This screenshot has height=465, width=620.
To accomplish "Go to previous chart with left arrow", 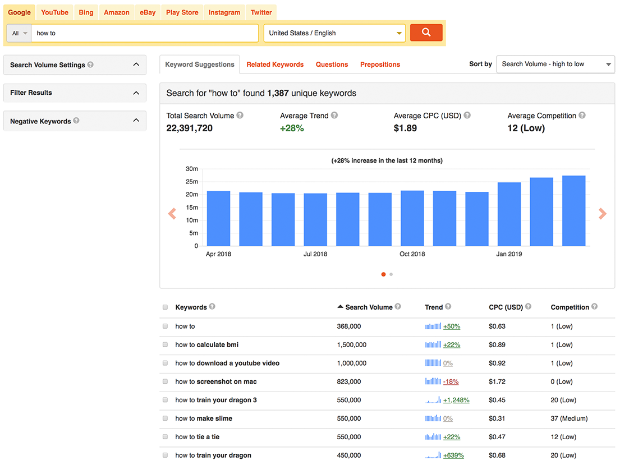I will click(172, 214).
